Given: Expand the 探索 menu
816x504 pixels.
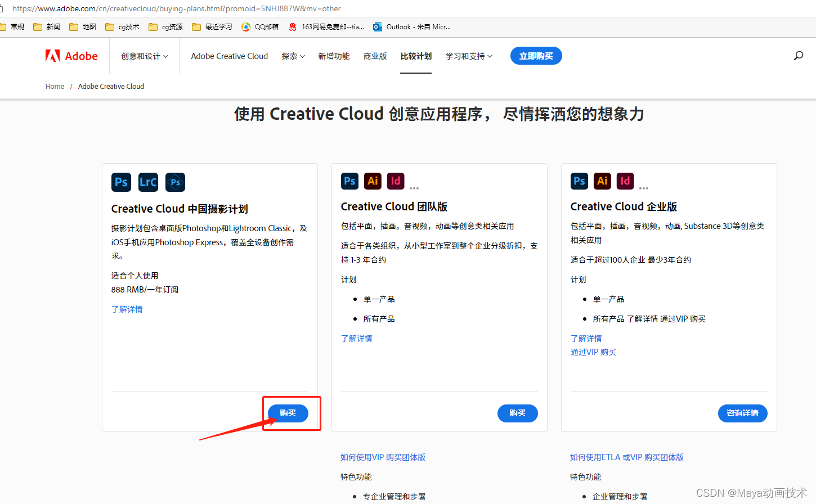Looking at the screenshot, I should tap(293, 56).
